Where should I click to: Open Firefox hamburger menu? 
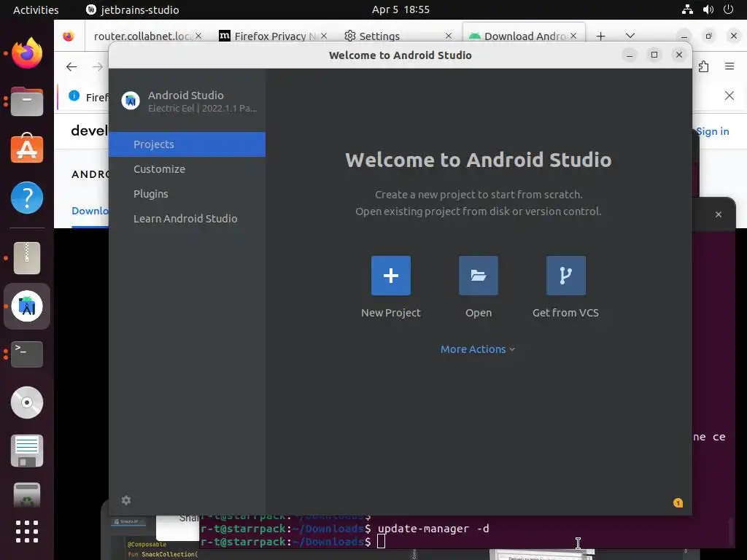pyautogui.click(x=729, y=66)
